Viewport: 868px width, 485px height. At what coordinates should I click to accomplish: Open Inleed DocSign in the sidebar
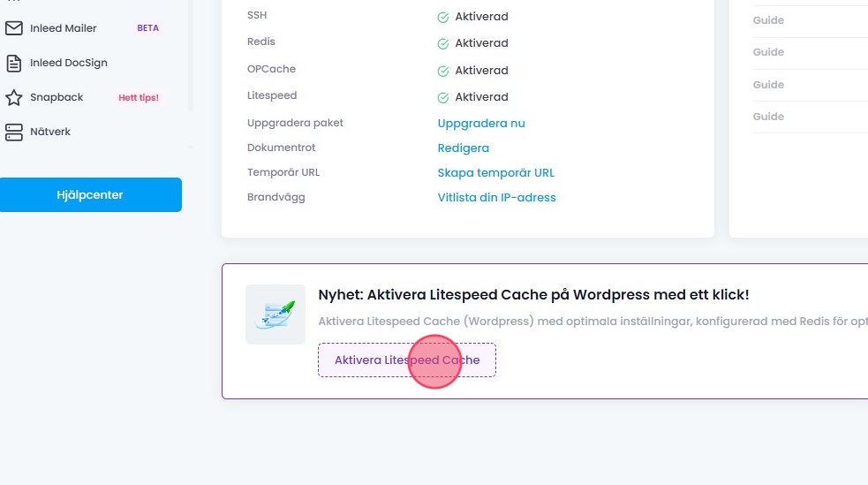(69, 63)
